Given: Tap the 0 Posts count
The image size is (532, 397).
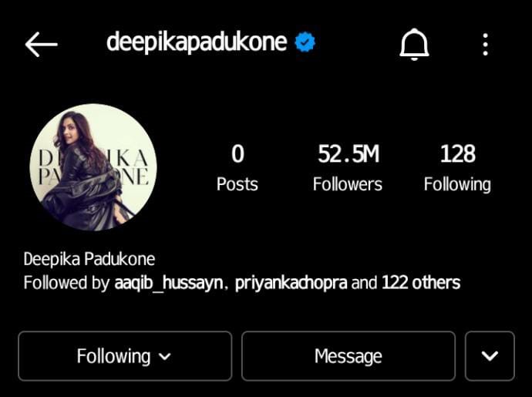Looking at the screenshot, I should [237, 167].
